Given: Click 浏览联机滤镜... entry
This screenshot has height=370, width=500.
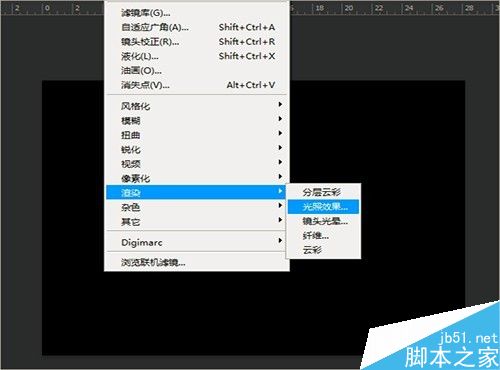Looking at the screenshot, I should tap(197, 263).
